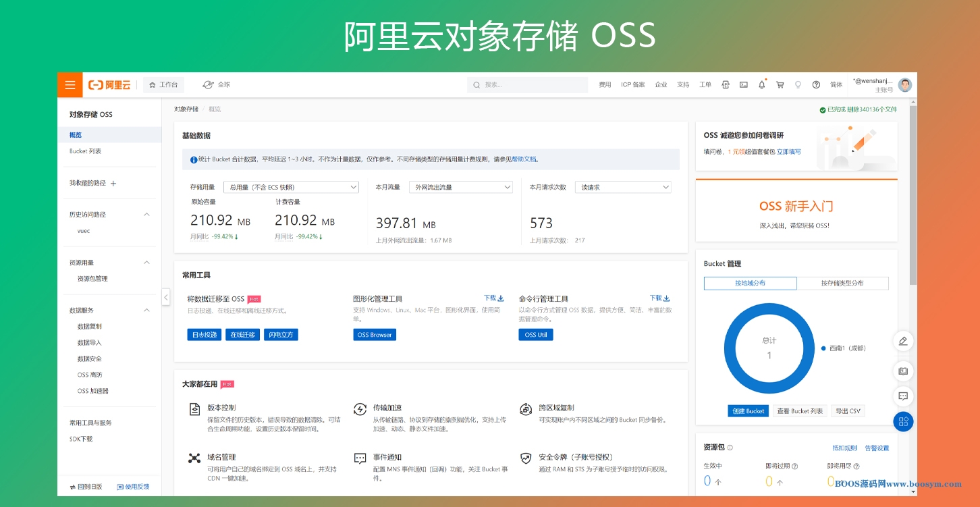
Task: Open the 工作台 home button
Action: [164, 85]
